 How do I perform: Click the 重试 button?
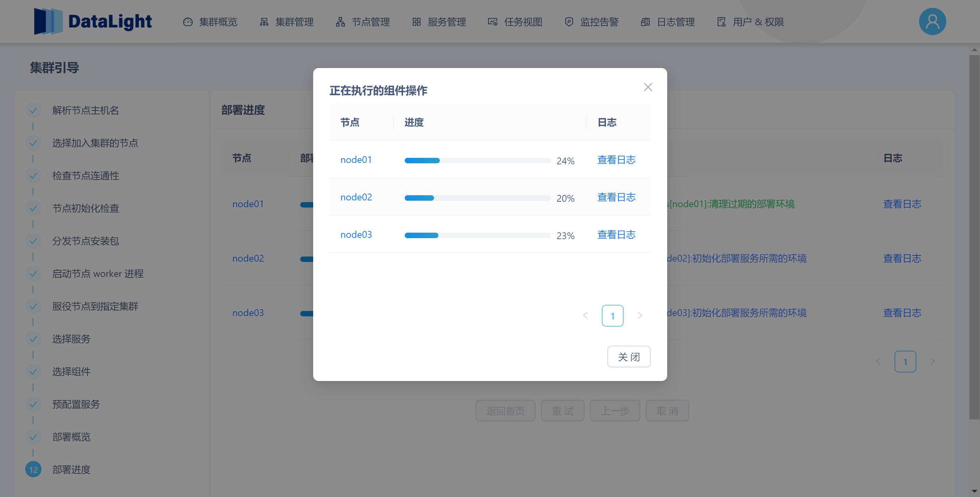coord(563,411)
